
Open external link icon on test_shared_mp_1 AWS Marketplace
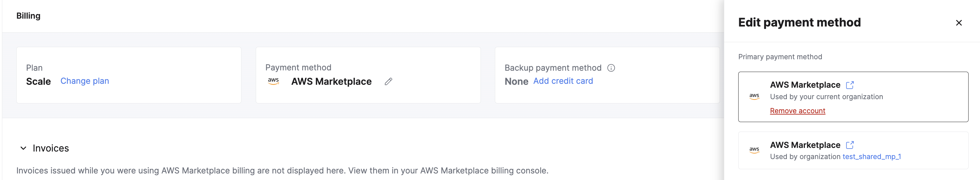point(850,145)
